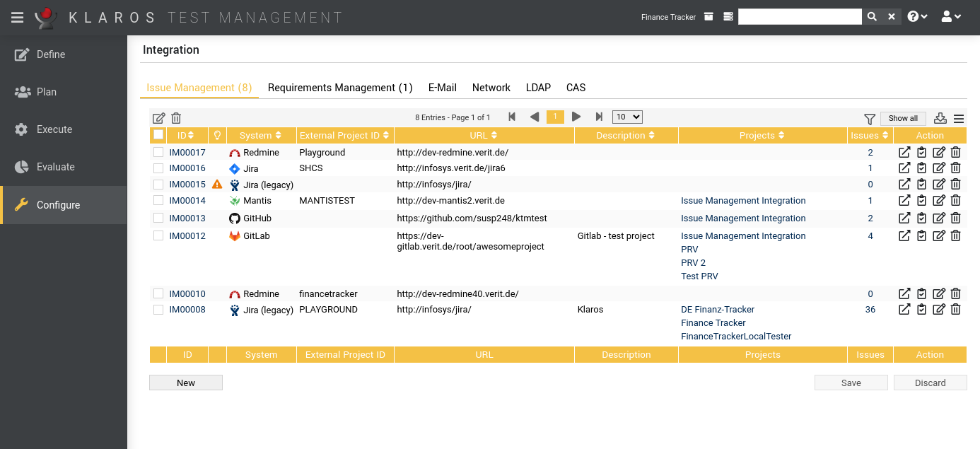The image size is (980, 449).
Task: Open the Finance Tracker project link for IM00008
Action: coord(713,322)
